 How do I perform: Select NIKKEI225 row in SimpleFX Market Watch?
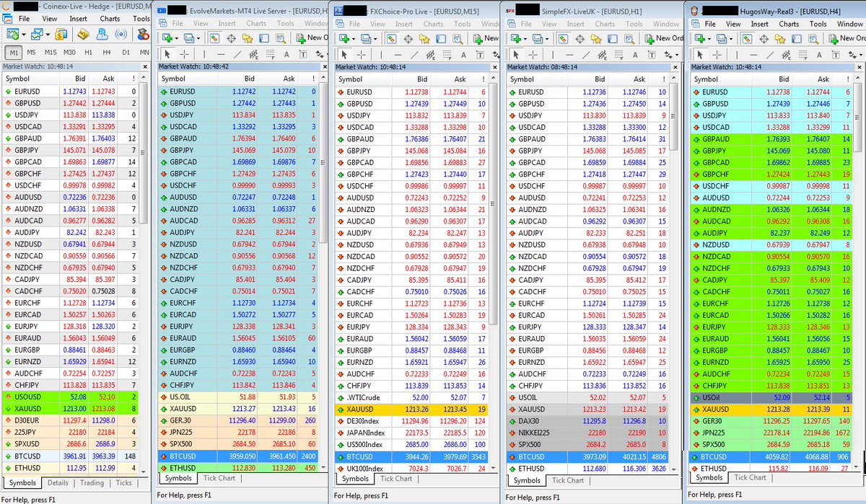(587, 432)
